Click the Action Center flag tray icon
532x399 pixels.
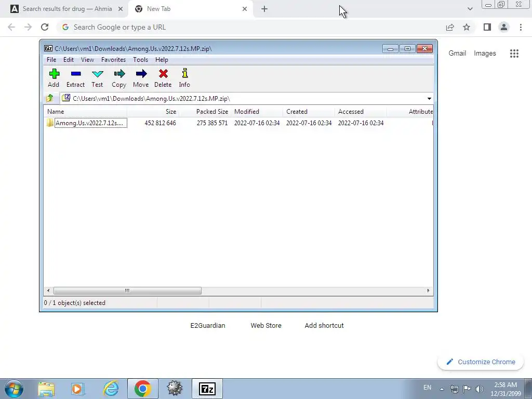tap(467, 389)
